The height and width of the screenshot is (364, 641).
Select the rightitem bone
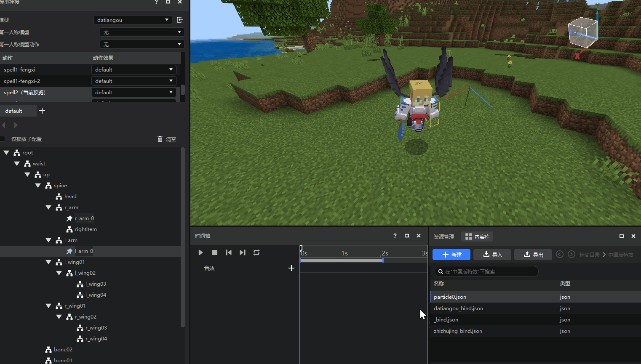pyautogui.click(x=86, y=229)
